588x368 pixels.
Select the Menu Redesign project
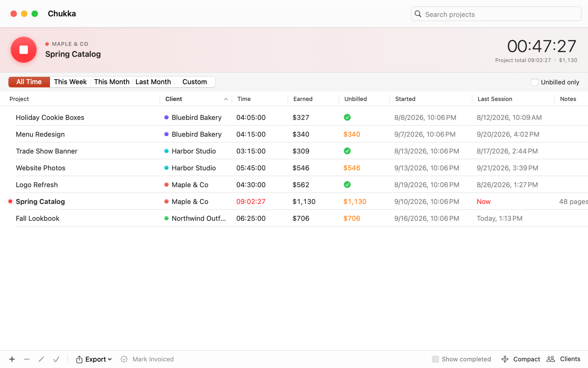(x=40, y=134)
